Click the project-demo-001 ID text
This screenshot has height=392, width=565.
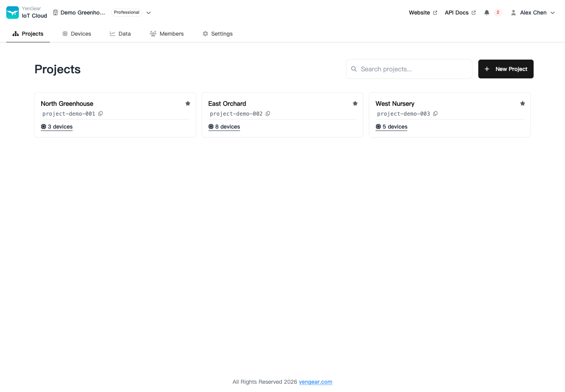[x=69, y=114]
